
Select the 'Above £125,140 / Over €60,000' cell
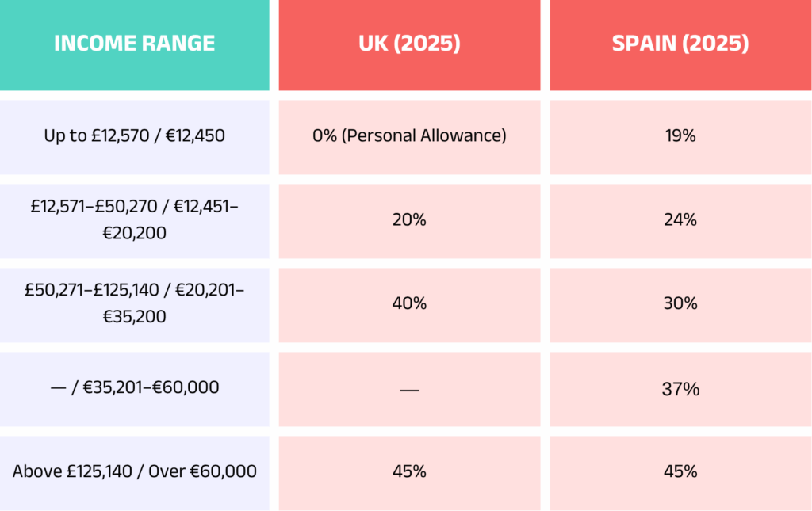(134, 471)
